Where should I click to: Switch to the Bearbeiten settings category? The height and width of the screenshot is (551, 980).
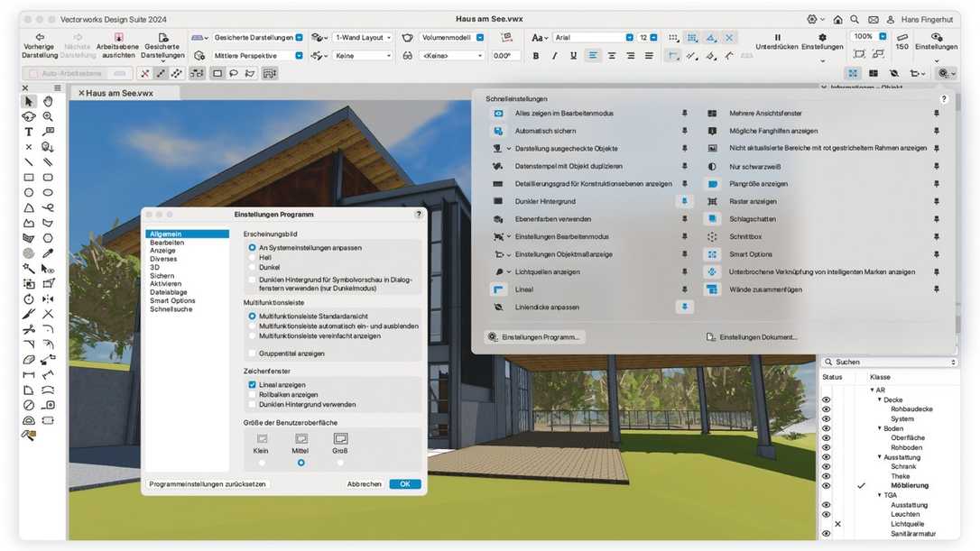[x=167, y=241]
